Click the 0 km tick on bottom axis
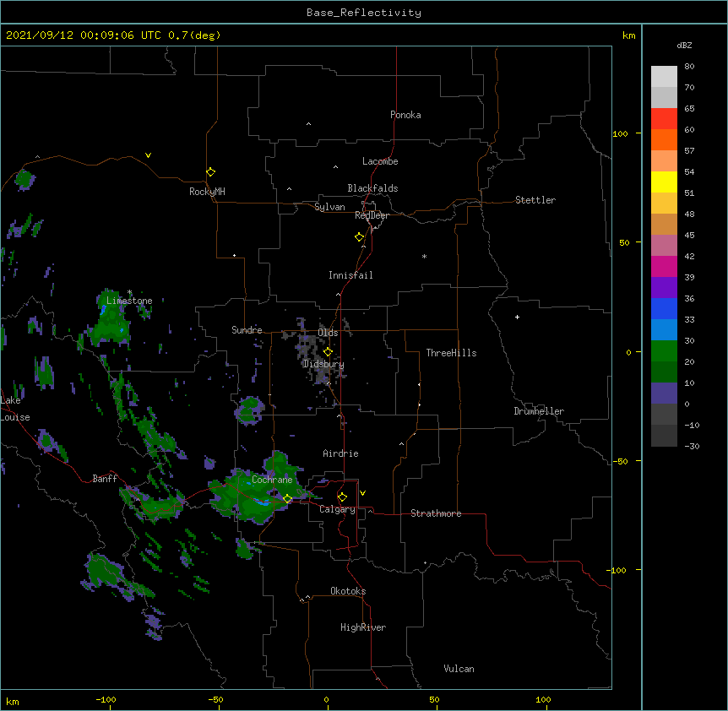The image size is (728, 711). pos(326,699)
